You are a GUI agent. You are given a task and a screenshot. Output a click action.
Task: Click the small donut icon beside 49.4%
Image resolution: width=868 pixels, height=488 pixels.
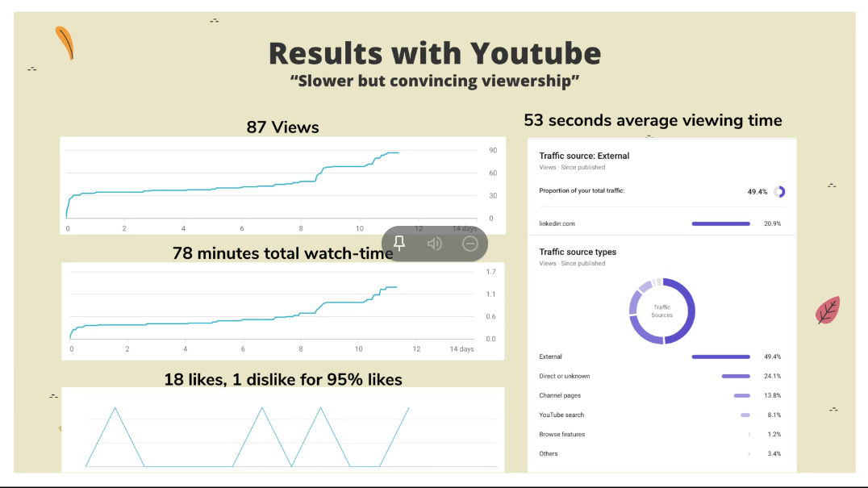(x=779, y=192)
